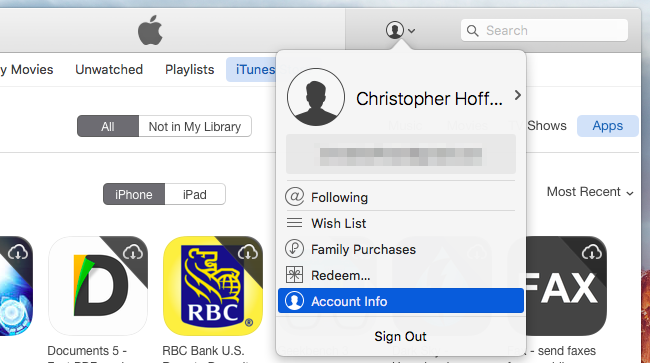The image size is (650, 363).
Task: Click the Redeem gift box icon
Action: pyautogui.click(x=294, y=275)
